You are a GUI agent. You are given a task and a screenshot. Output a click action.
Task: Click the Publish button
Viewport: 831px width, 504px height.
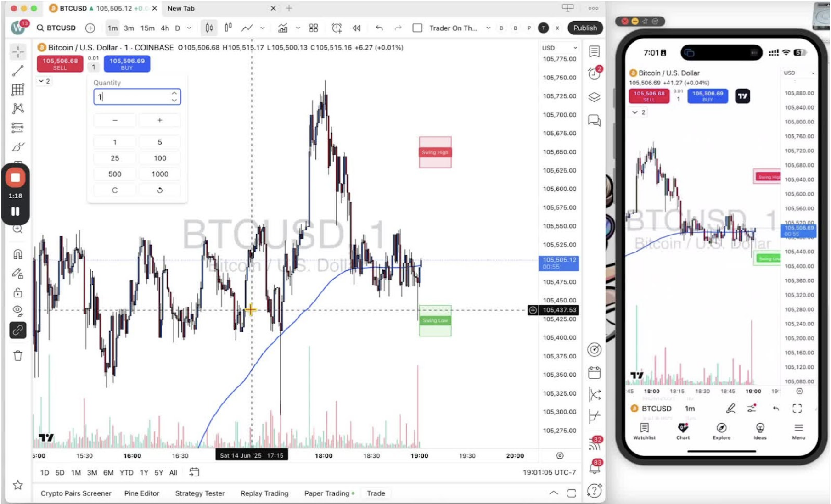[x=585, y=28]
